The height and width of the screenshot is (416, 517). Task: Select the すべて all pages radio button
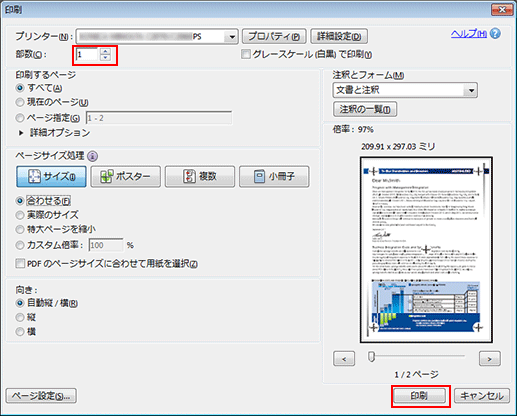[x=20, y=88]
